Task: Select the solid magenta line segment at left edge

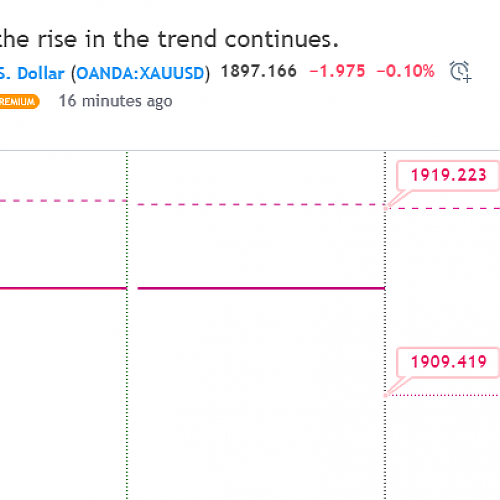Action: pos(63,288)
